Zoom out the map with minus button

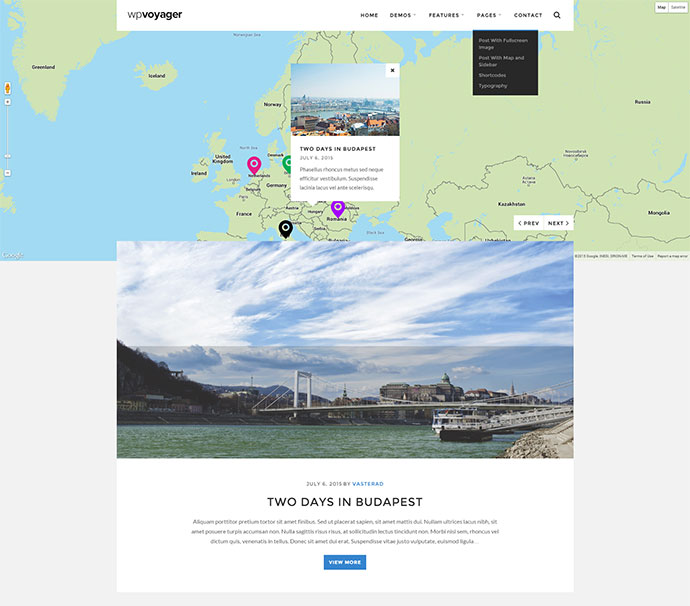pyautogui.click(x=7, y=173)
